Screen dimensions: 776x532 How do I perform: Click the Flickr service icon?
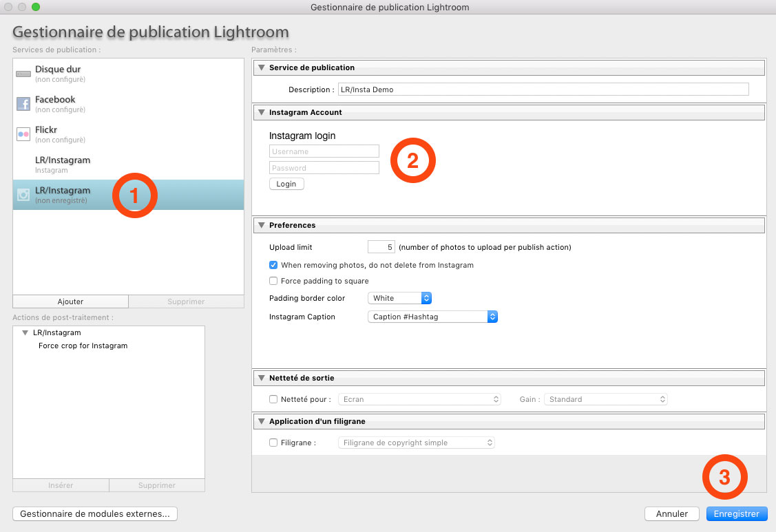pyautogui.click(x=23, y=134)
